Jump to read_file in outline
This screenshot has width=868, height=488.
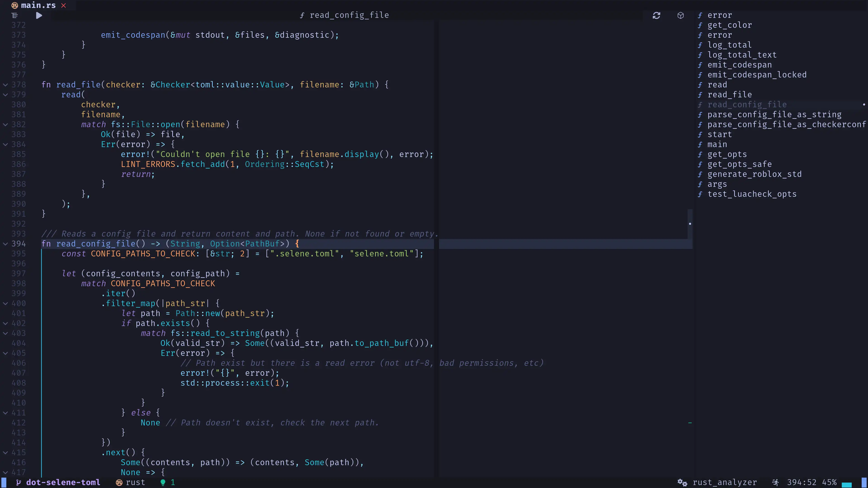729,95
